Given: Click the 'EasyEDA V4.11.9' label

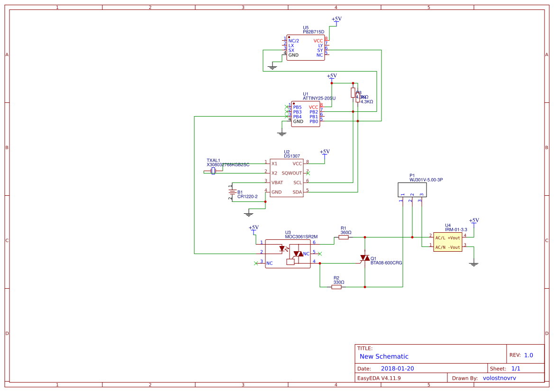Looking at the screenshot, I should [x=379, y=378].
